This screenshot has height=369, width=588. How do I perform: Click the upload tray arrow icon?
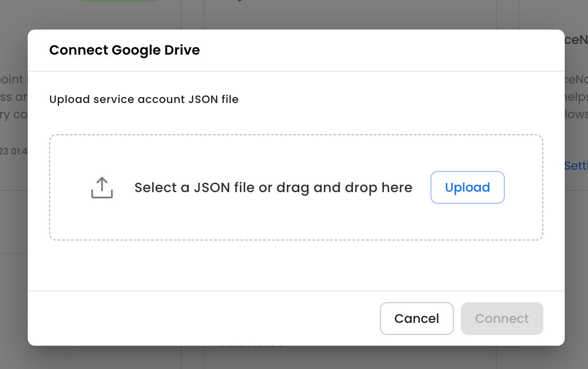click(102, 188)
